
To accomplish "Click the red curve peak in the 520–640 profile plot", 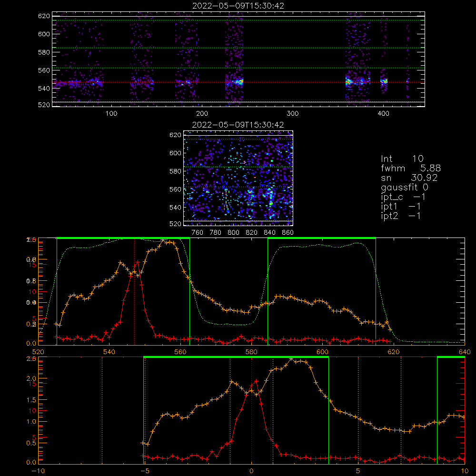I will (138, 261).
